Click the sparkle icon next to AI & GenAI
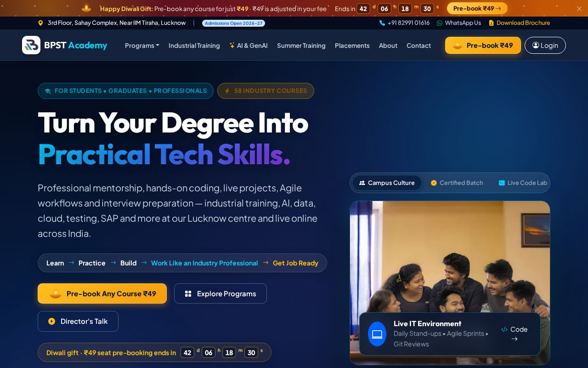This screenshot has height=368, width=588. 232,45
